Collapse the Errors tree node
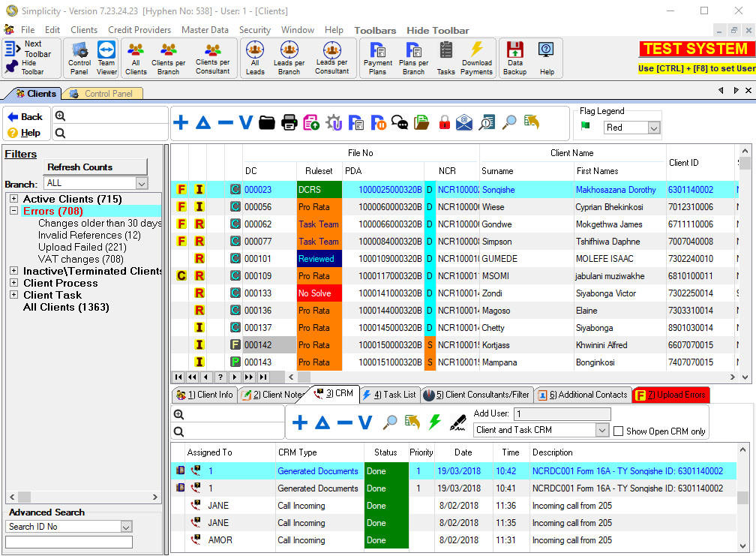756x556 pixels. (14, 211)
